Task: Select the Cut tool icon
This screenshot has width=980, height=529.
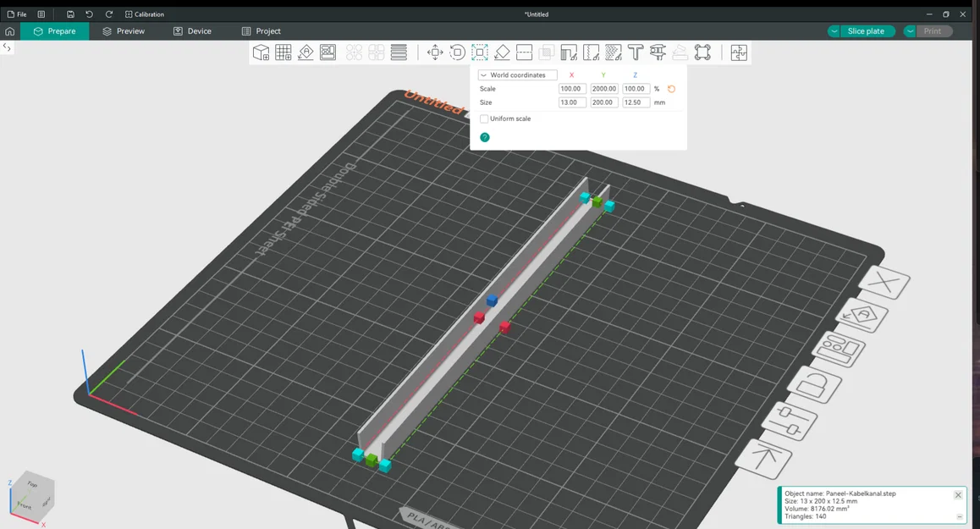Action: click(525, 52)
